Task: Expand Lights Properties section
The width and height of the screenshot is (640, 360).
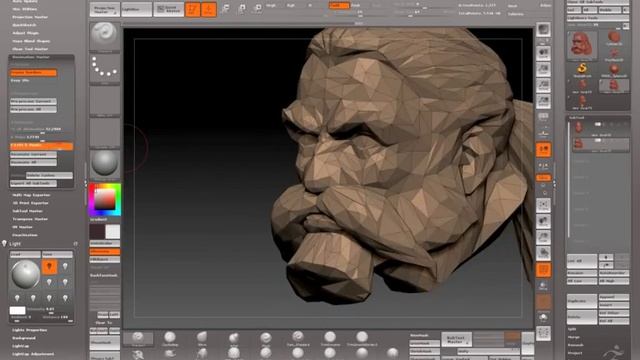Action: click(x=29, y=330)
